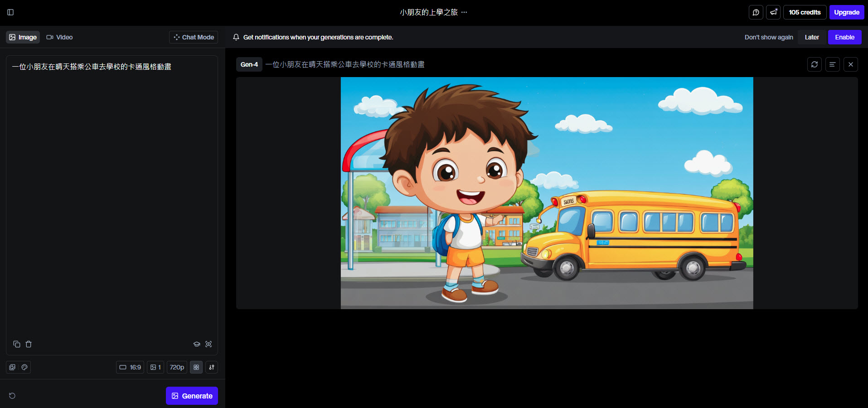
Task: Open the announcements megaphone icon
Action: (x=773, y=12)
